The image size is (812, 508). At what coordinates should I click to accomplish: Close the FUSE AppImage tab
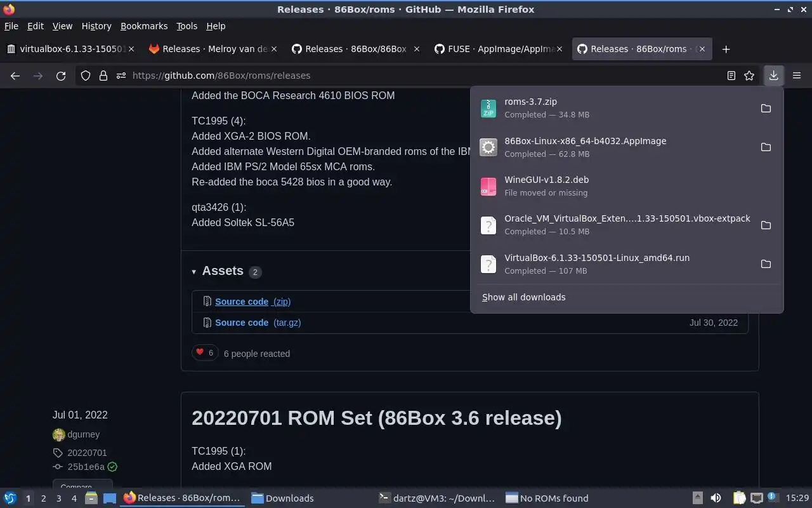point(559,49)
